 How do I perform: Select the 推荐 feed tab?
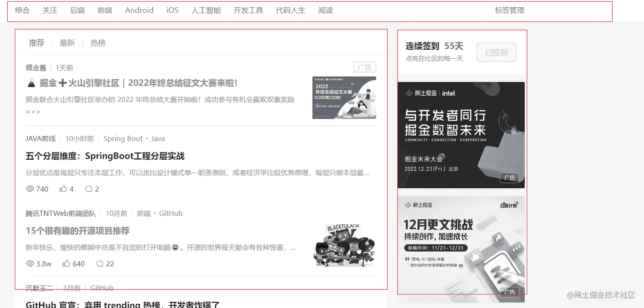37,43
